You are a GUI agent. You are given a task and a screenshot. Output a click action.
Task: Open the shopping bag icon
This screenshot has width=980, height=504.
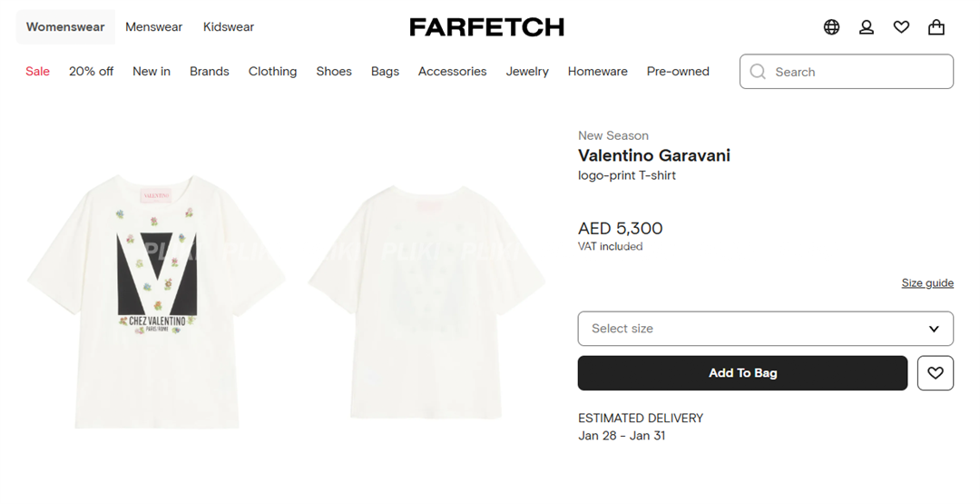pyautogui.click(x=936, y=27)
